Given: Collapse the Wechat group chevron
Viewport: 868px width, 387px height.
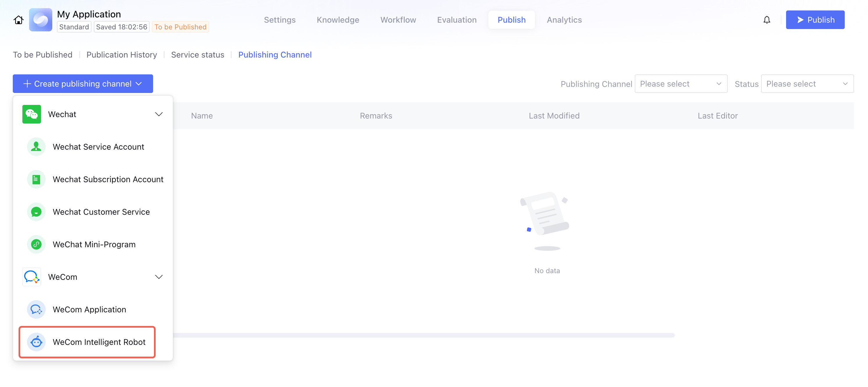Looking at the screenshot, I should pos(159,114).
